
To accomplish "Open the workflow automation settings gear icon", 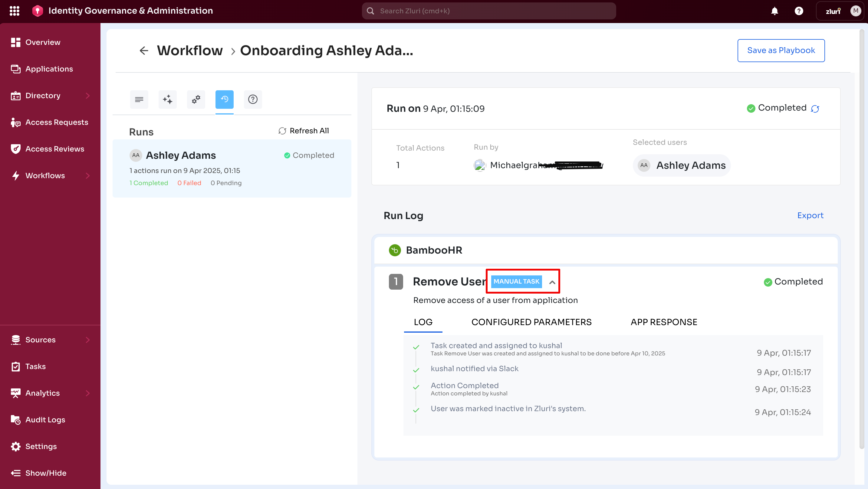I will (x=196, y=99).
